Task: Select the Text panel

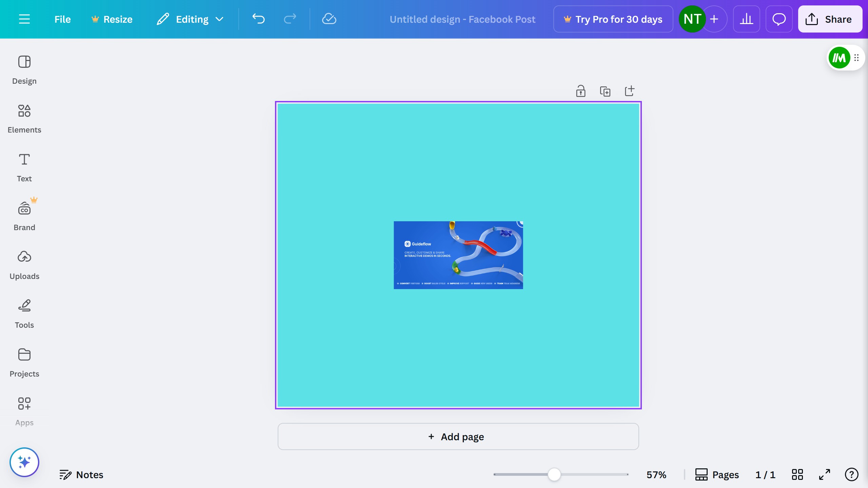Action: point(24,167)
